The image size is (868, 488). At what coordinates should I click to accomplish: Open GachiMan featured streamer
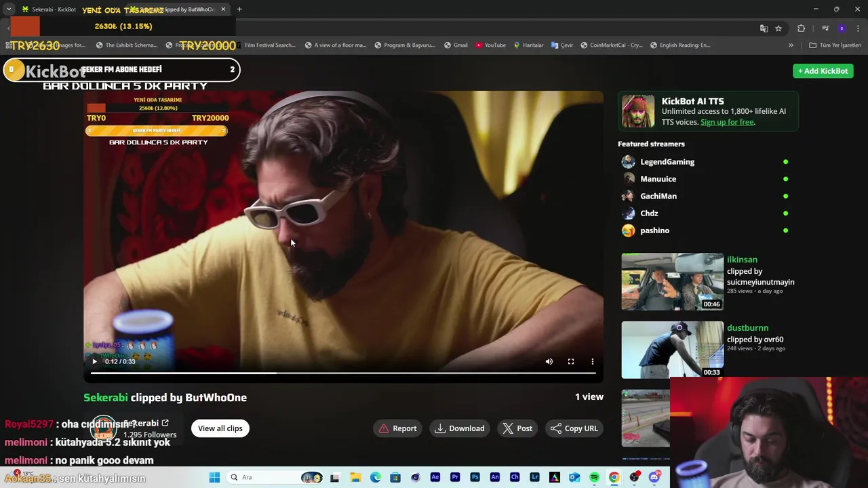pos(658,196)
